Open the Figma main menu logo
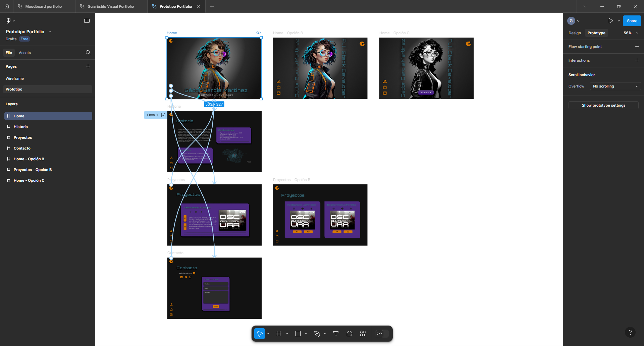Viewport: 644px width, 346px height. [x=8, y=21]
